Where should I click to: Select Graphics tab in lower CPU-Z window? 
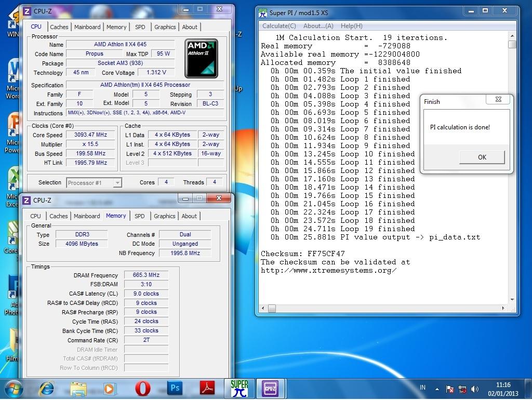165,216
